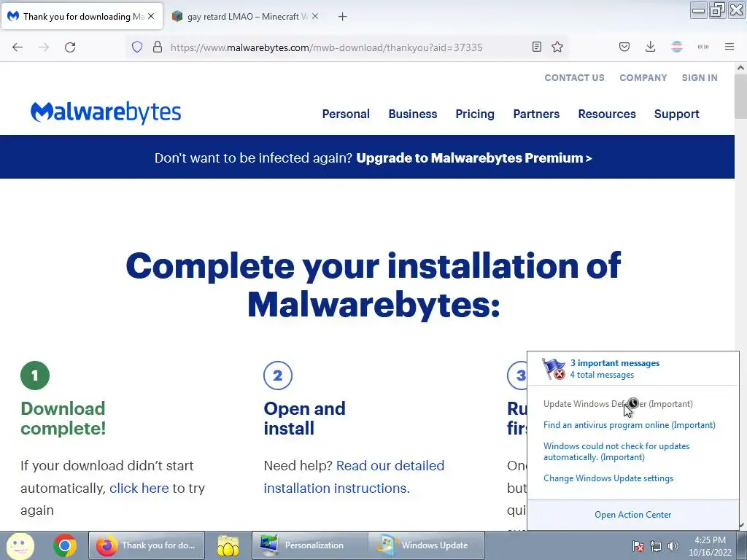Image resolution: width=747 pixels, height=560 pixels.
Task: Click the CONTACT US link
Action: pos(575,77)
